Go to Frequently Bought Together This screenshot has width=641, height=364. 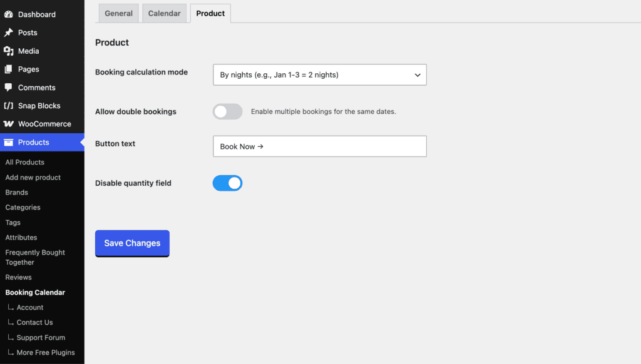(x=35, y=258)
